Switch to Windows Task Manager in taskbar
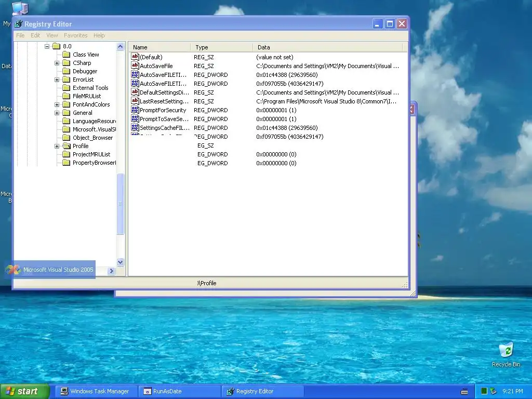 click(x=95, y=391)
